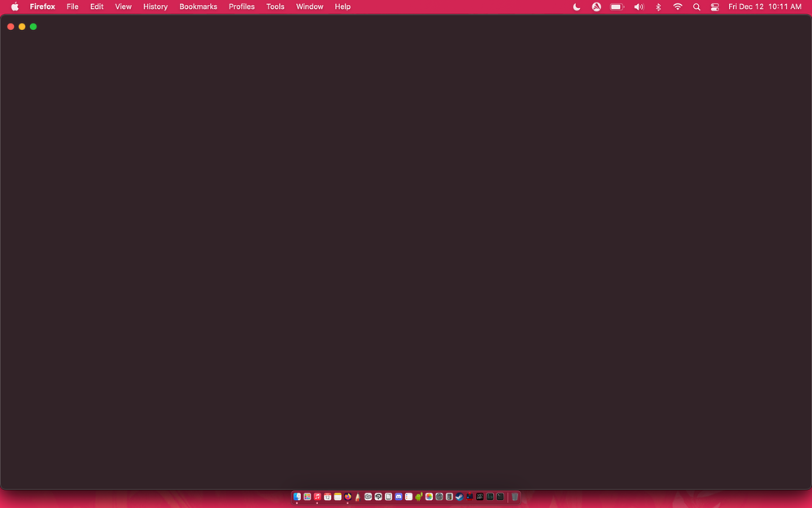The image size is (812, 508).
Task: Open Firefox's Profiles menu
Action: tap(242, 7)
